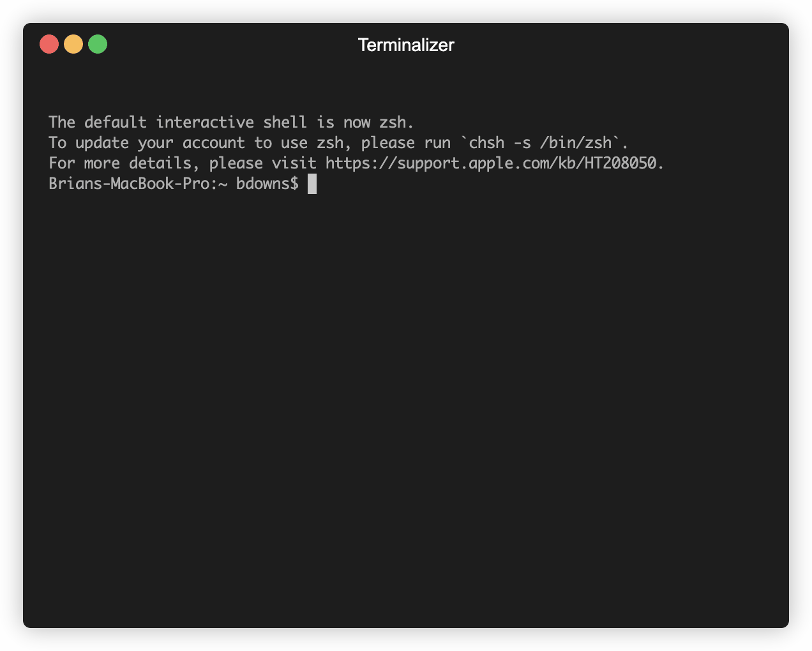
Task: Click the block cursor after the prompt
Action: tap(312, 184)
